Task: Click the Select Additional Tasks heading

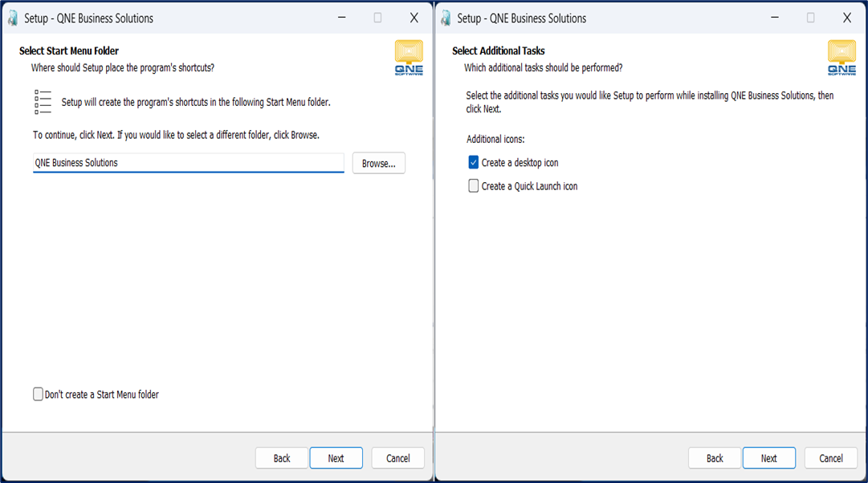Action: pyautogui.click(x=498, y=51)
